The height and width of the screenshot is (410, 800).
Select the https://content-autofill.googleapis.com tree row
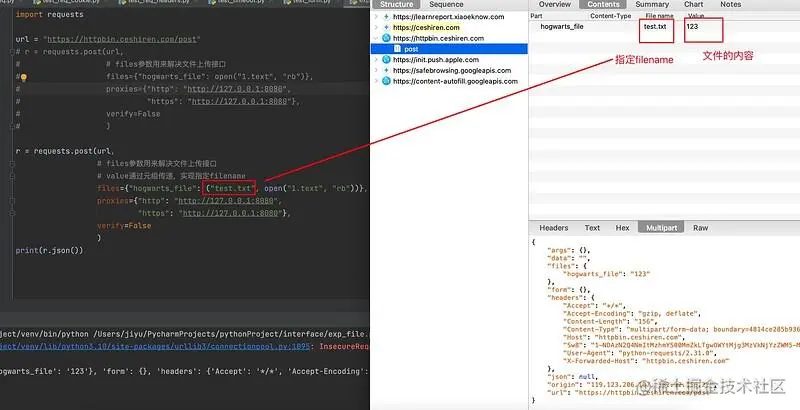point(449,81)
